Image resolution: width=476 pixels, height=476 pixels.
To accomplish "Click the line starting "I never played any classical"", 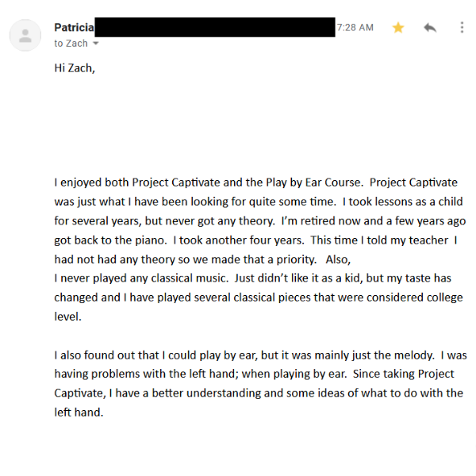I will pos(252,278).
